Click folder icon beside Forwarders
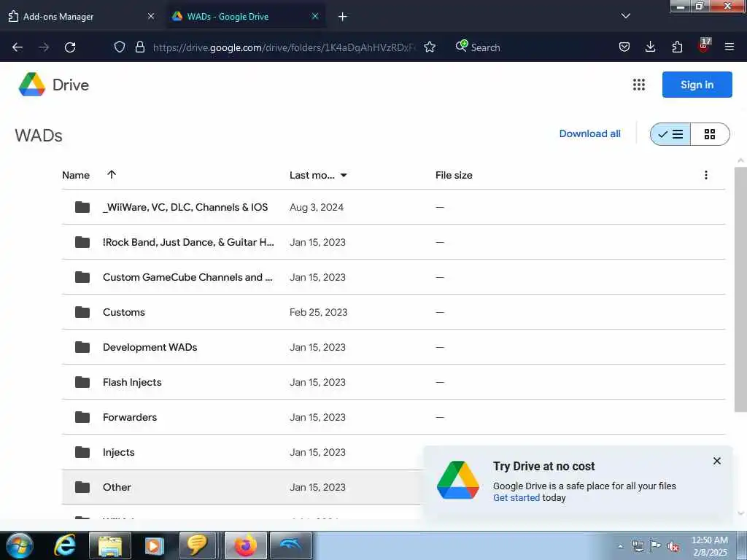The height and width of the screenshot is (560, 747). coord(82,417)
